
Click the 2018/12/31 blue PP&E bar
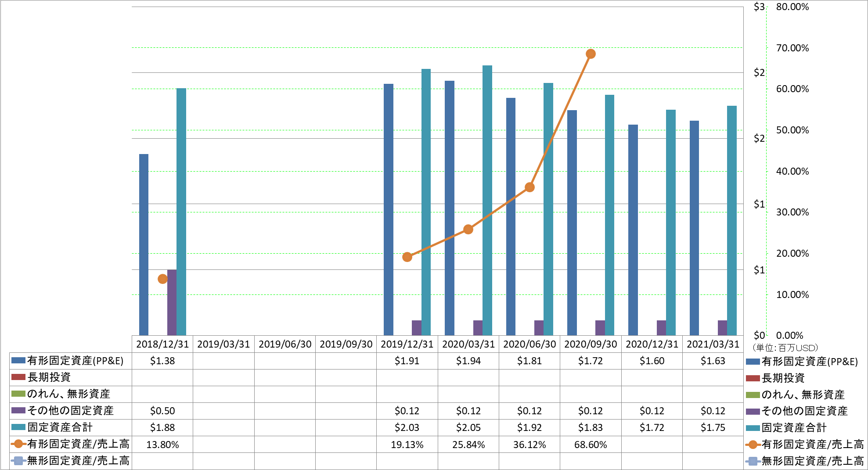coord(144,245)
